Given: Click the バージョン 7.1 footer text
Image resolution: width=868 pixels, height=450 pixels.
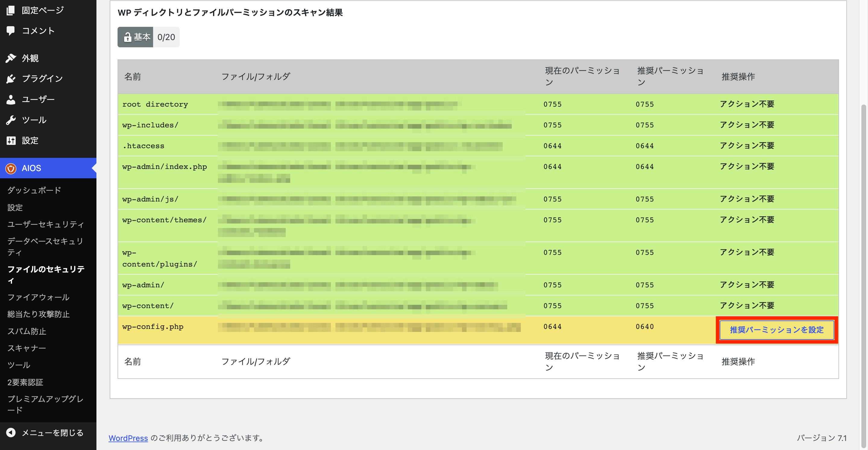Looking at the screenshot, I should point(822,438).
